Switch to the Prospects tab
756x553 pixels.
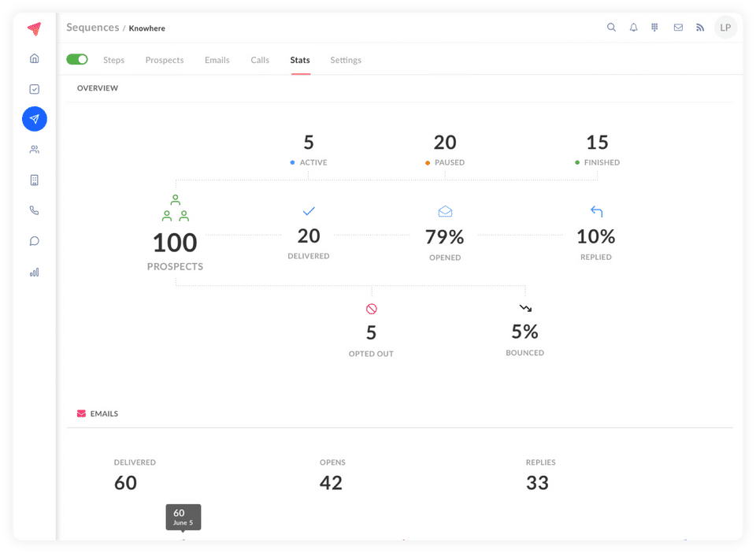(165, 60)
